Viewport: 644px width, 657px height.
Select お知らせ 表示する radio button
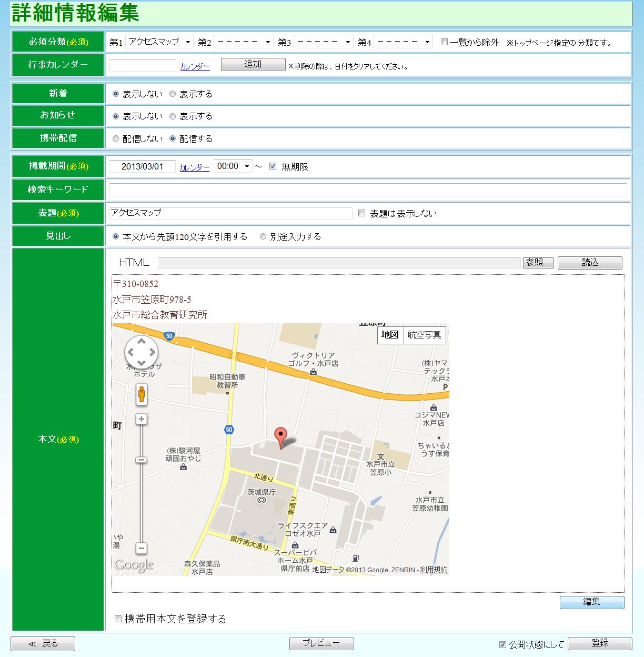tap(173, 116)
